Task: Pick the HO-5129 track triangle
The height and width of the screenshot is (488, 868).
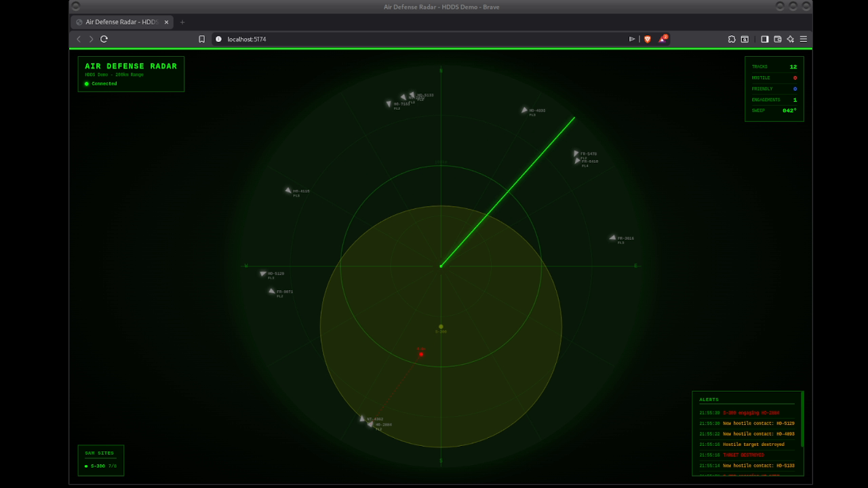Action: click(x=263, y=274)
